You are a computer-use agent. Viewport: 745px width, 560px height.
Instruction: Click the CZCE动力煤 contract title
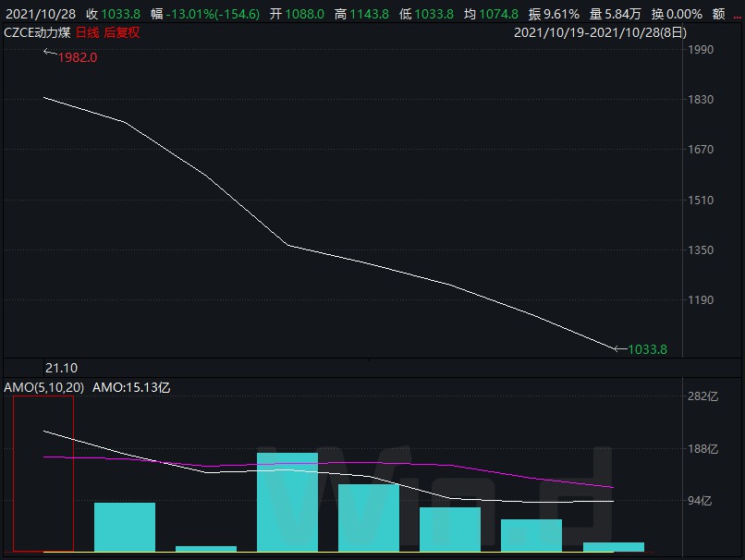tap(37, 32)
